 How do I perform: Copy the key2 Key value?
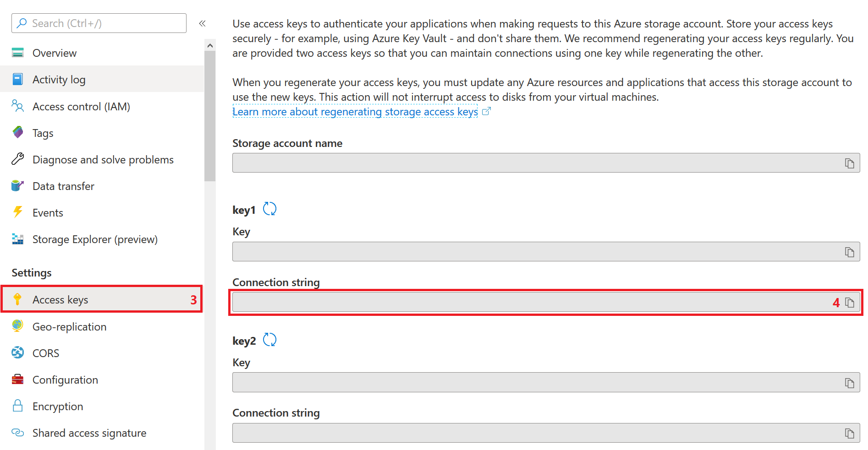tap(850, 383)
